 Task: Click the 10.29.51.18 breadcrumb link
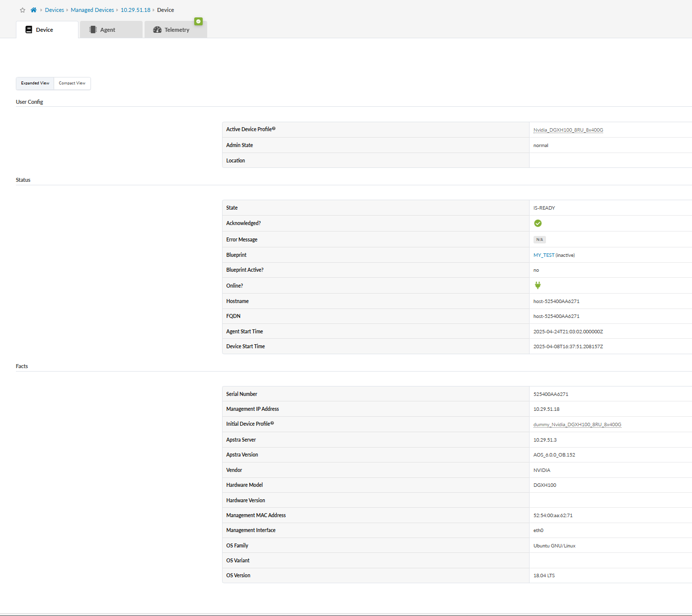tap(135, 10)
